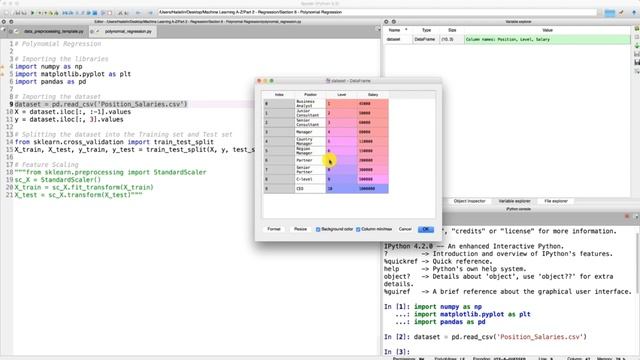Browse a working directory via blue folder icon
Screen dimensions: 640x360
(609, 13)
